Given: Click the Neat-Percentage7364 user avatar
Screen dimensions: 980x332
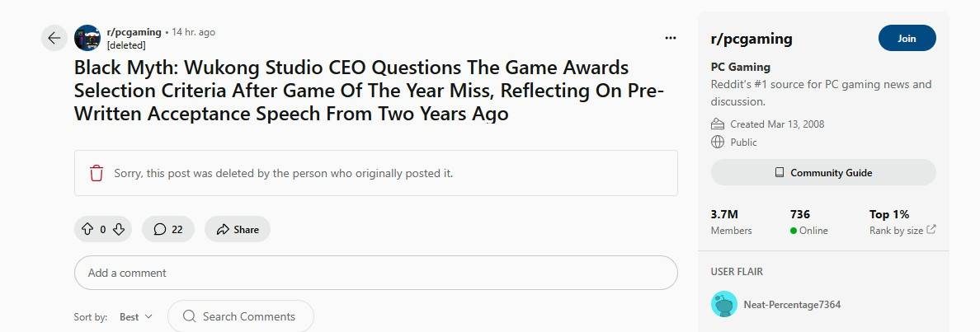Looking at the screenshot, I should [x=723, y=304].
